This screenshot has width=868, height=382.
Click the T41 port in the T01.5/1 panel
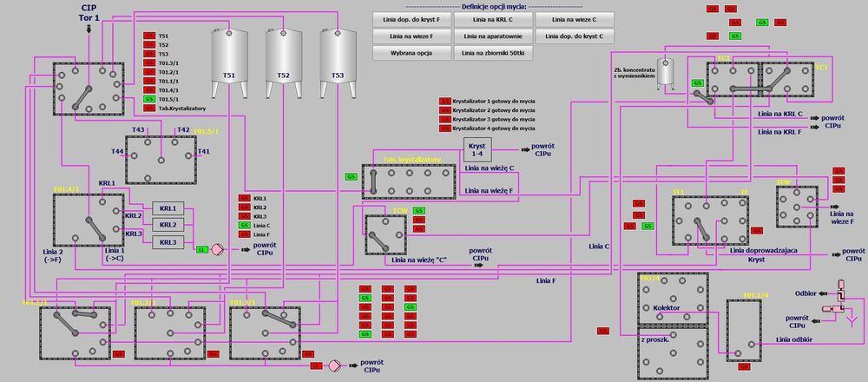187,156
